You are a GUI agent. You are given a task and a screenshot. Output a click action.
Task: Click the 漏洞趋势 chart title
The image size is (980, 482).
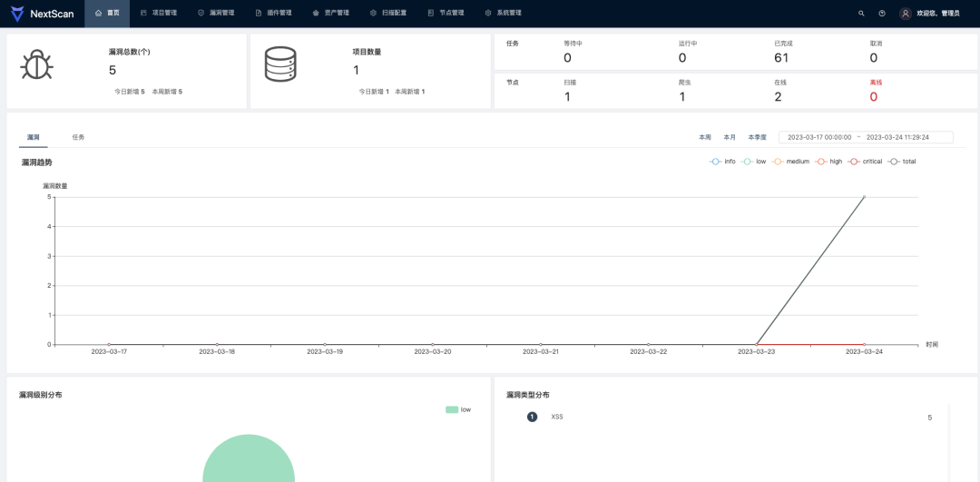(37, 162)
